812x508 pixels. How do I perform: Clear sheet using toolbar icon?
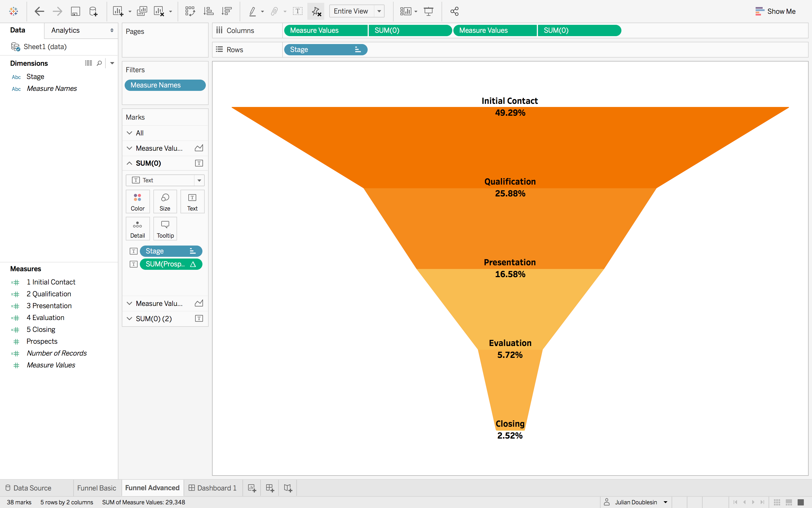click(159, 11)
